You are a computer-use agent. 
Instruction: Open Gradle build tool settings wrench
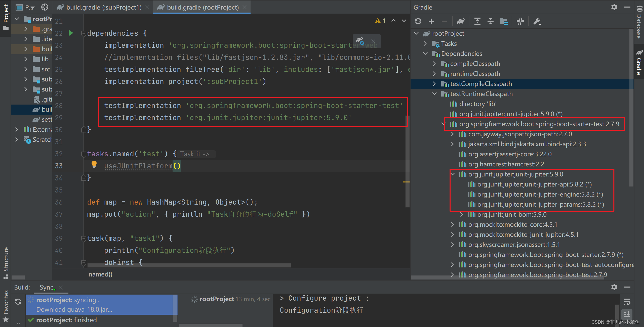[x=537, y=21]
